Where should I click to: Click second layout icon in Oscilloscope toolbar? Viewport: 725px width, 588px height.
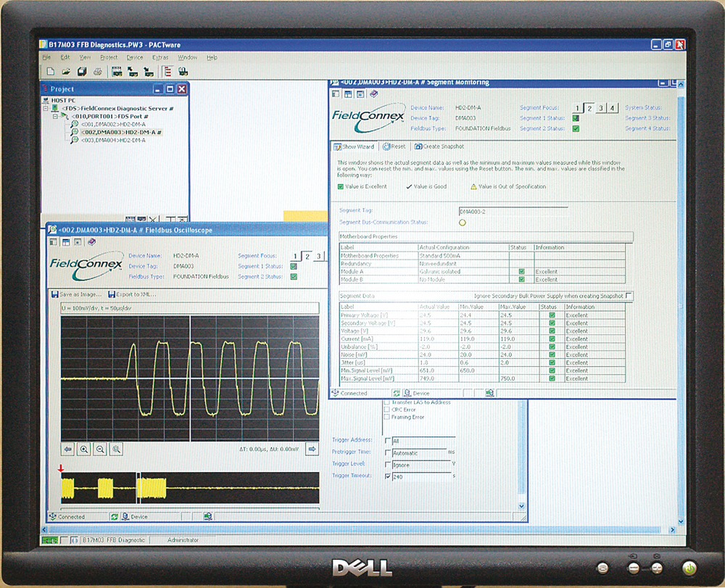click(66, 241)
